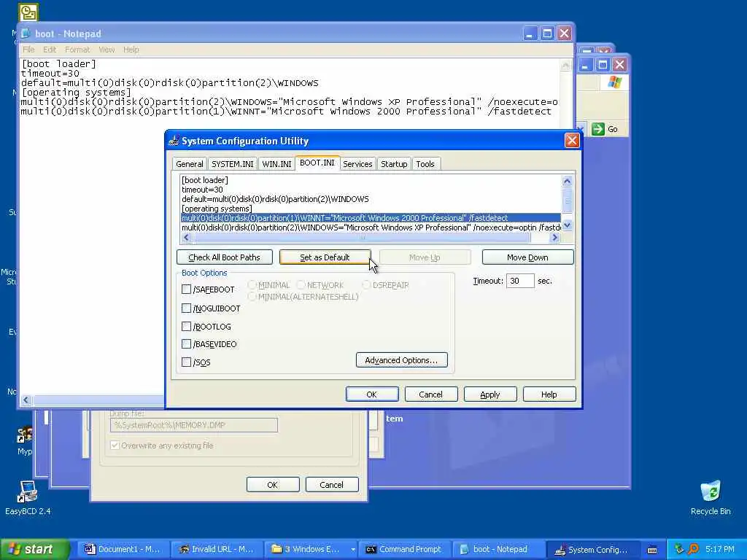Click the Timeout seconds field
The width and height of the screenshot is (747, 560).
click(519, 281)
